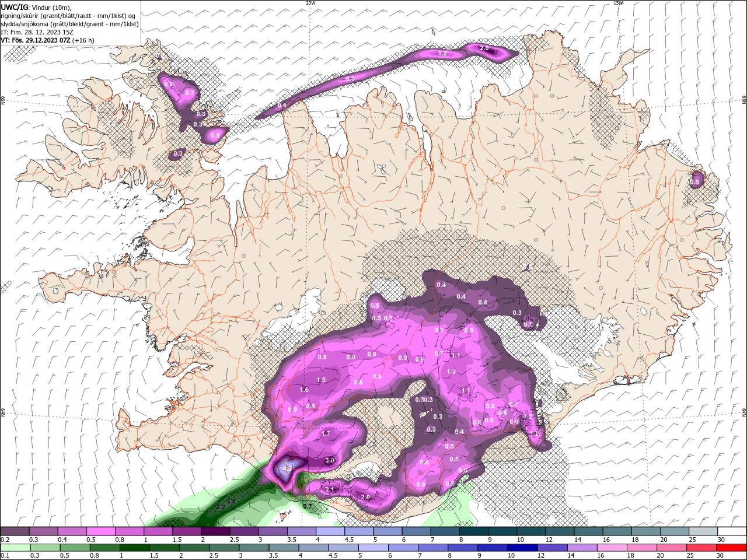Select top-row legend swatch between 0.5 and 0.8
The width and height of the screenshot is (747, 560).
[x=101, y=531]
